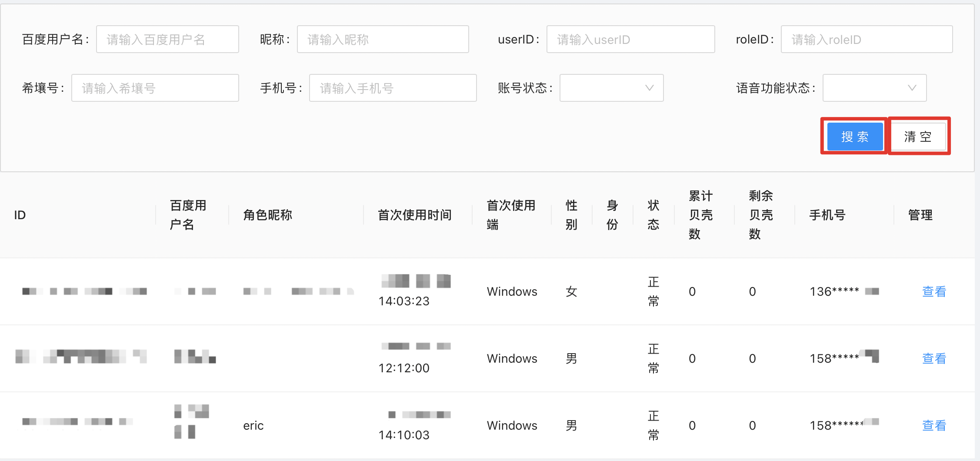
Task: Click the 136***** phone number cell
Action: click(834, 291)
